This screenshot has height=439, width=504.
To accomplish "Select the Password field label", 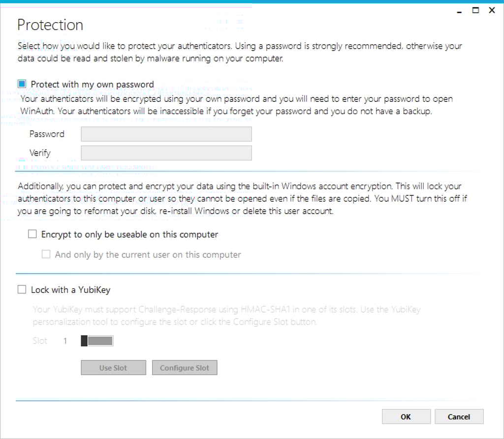I will pyautogui.click(x=47, y=134).
